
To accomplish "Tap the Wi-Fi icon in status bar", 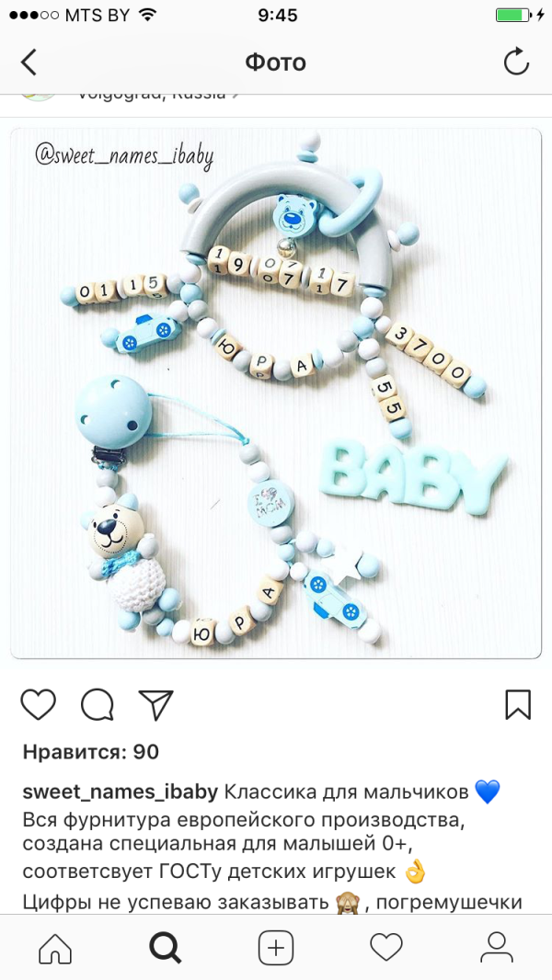I will coord(147,15).
